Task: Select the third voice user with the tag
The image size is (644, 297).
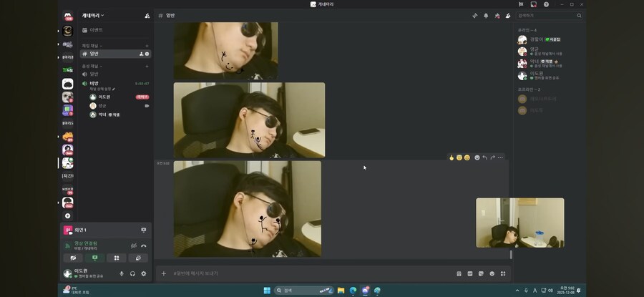Action: tap(119, 115)
